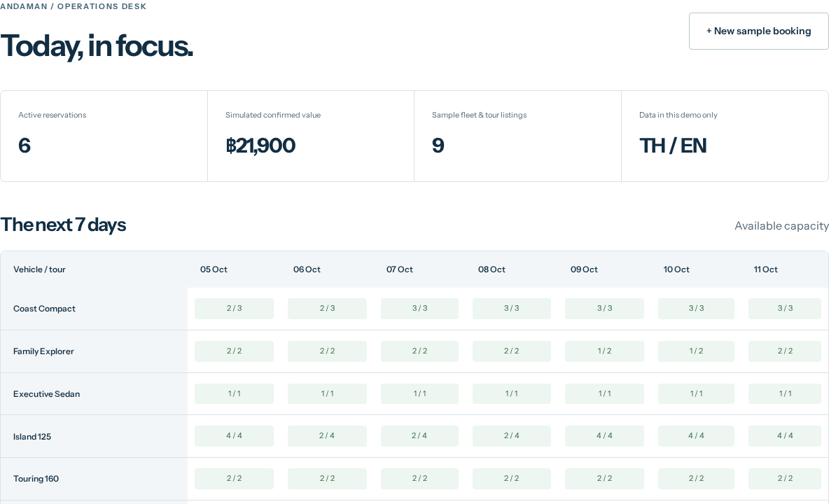Select the Active reservations card showing 6

[x=104, y=136]
